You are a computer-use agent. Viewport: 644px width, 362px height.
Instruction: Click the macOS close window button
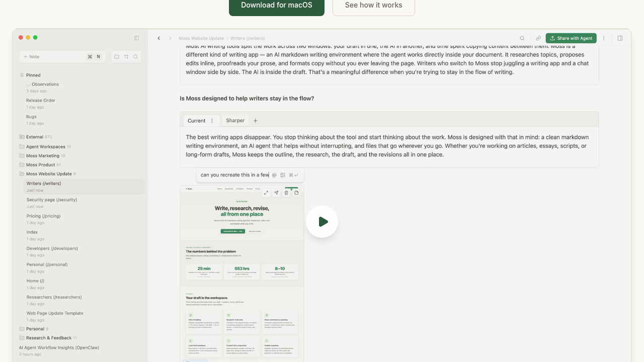(x=21, y=38)
